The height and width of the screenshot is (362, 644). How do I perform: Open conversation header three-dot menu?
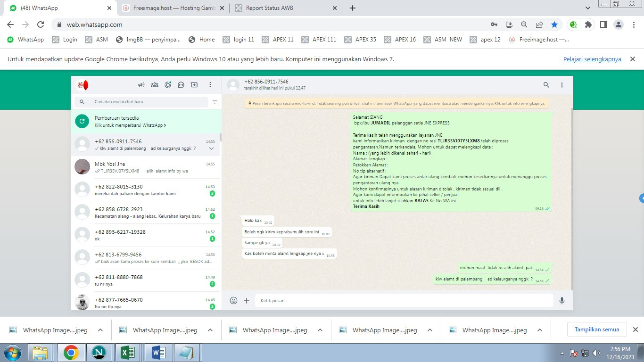click(562, 85)
